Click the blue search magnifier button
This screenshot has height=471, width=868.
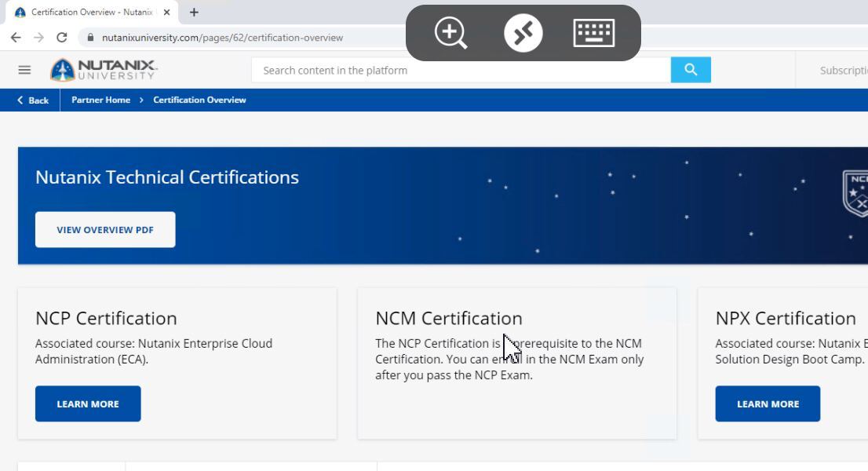point(691,70)
